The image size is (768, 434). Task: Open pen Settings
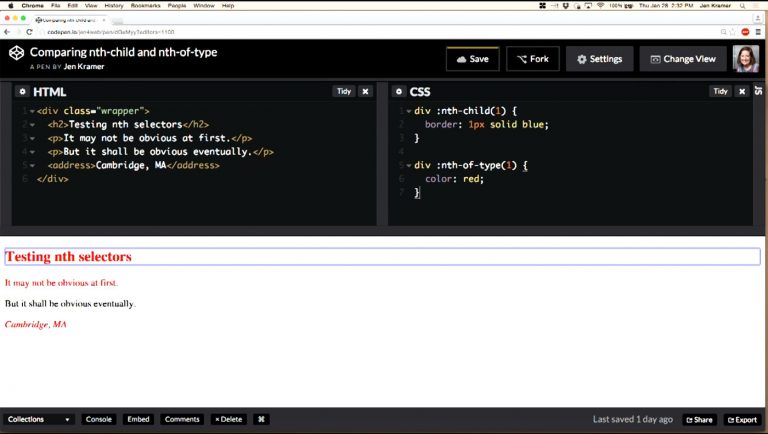pyautogui.click(x=600, y=59)
